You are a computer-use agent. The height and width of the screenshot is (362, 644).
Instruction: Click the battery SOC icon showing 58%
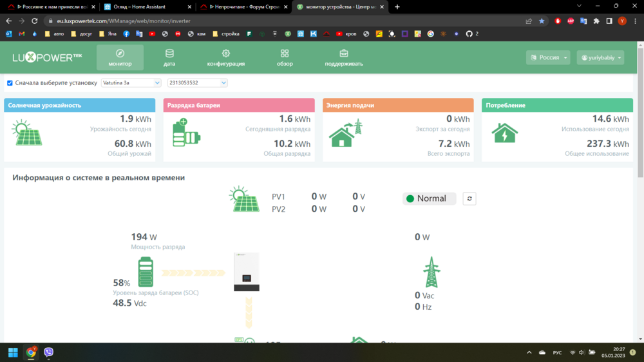point(146,272)
